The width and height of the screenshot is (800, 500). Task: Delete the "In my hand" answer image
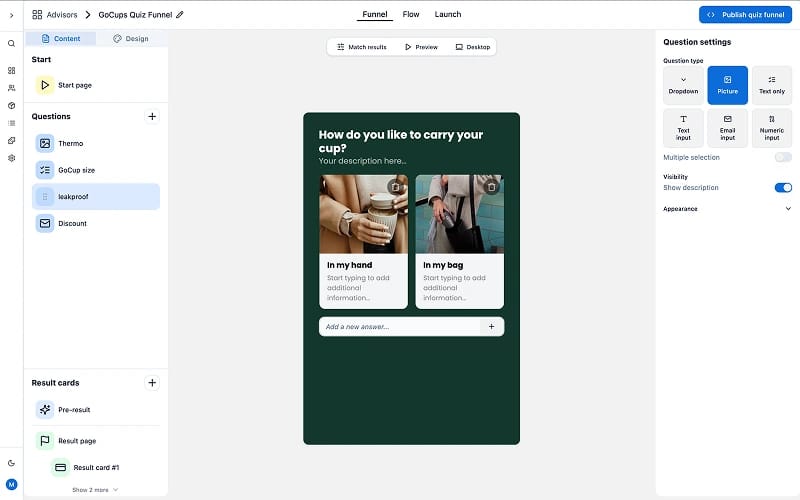pyautogui.click(x=395, y=187)
